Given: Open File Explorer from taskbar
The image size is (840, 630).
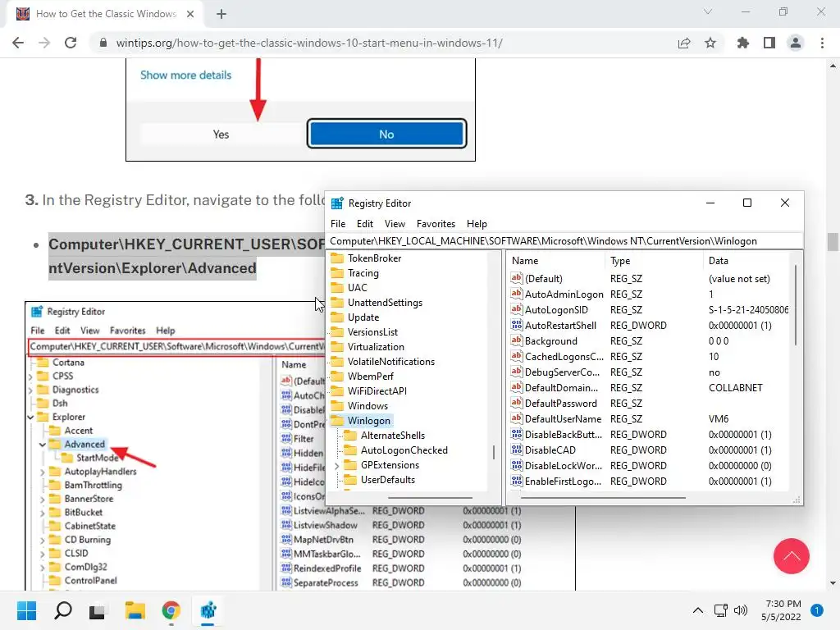Looking at the screenshot, I should (135, 610).
